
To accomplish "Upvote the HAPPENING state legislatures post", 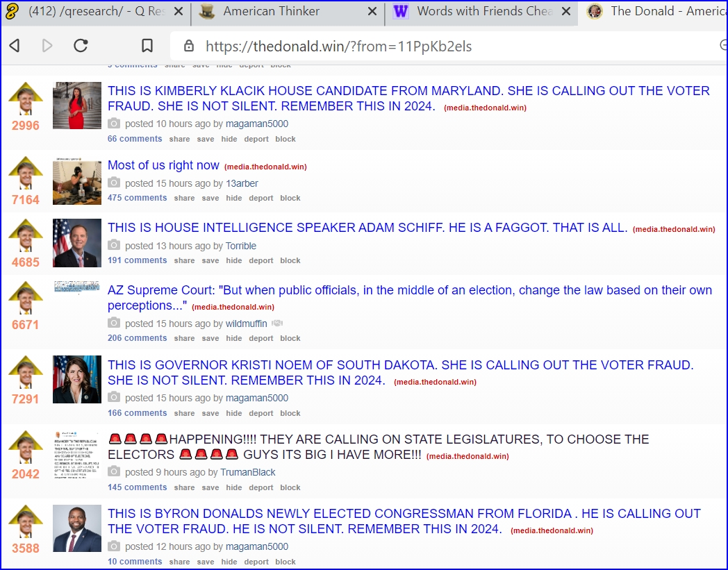I will 26,447.
